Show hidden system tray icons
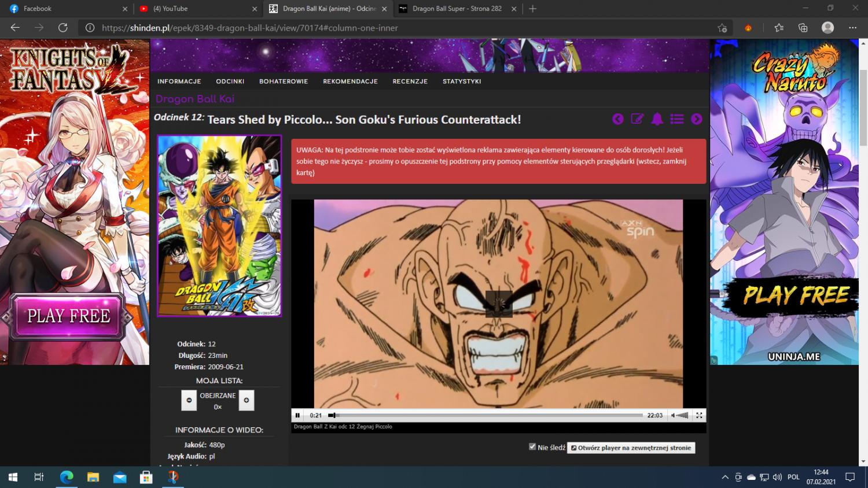Screen dimensions: 868x488 725,477
